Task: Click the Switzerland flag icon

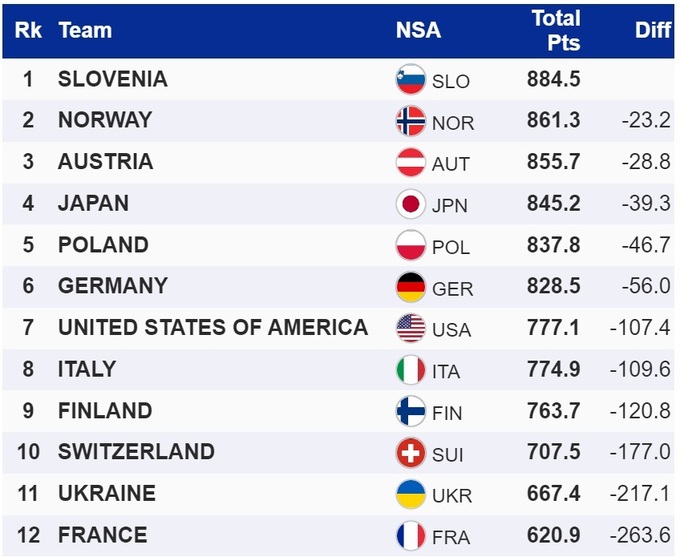Action: [x=411, y=453]
